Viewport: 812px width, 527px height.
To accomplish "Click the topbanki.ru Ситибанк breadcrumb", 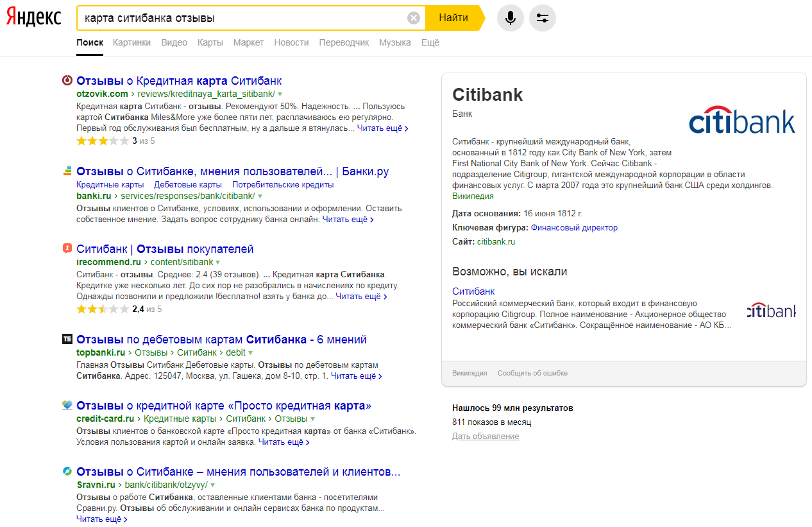I will coord(197,352).
